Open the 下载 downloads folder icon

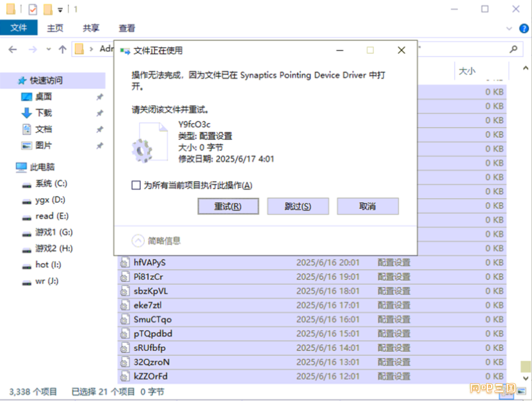click(27, 113)
